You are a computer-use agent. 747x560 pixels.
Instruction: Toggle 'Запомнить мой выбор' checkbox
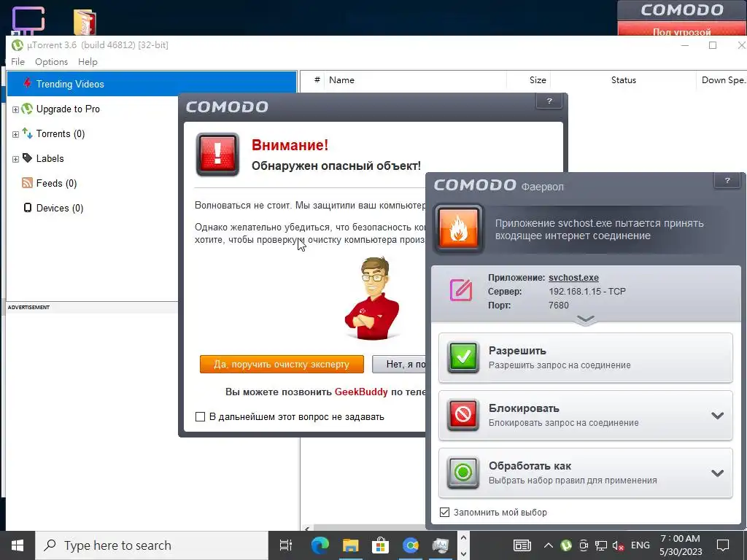click(x=444, y=513)
